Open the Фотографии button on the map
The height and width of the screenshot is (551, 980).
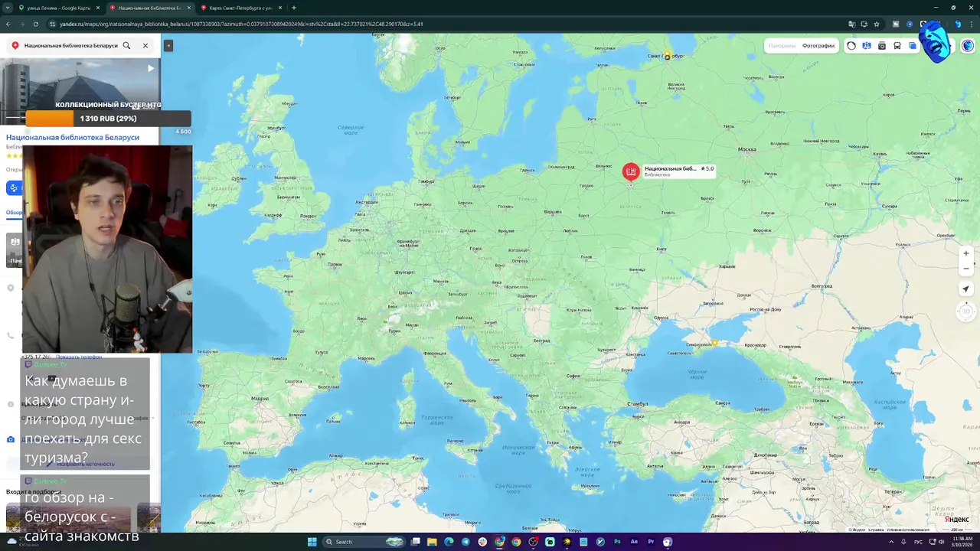pyautogui.click(x=818, y=46)
